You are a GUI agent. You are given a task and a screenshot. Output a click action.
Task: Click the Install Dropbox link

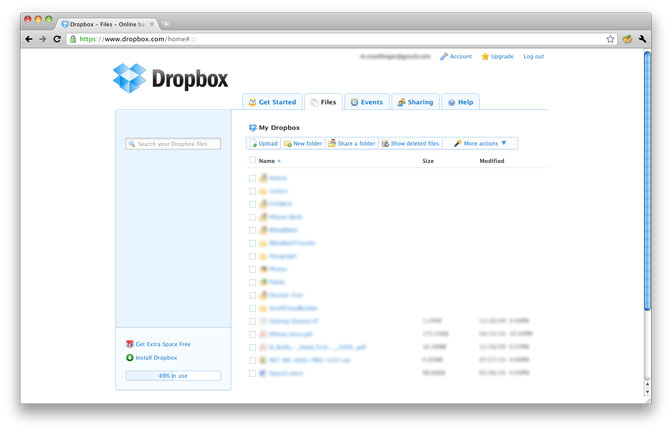(x=151, y=358)
